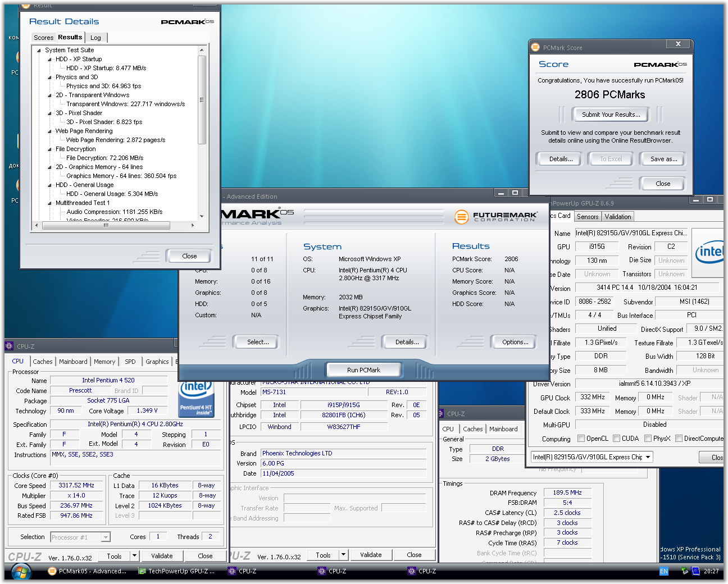Click Select button in PCMark tests
This screenshot has height=584, width=728.
click(x=258, y=342)
